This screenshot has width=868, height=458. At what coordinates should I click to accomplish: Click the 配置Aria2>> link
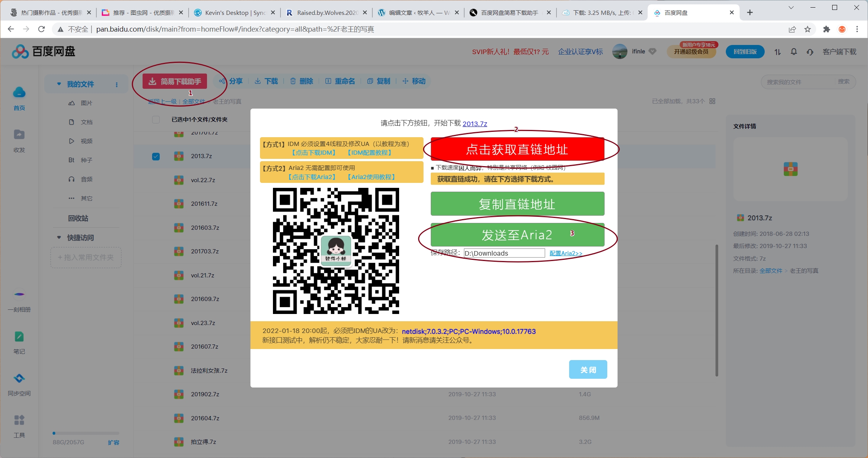[x=566, y=253]
